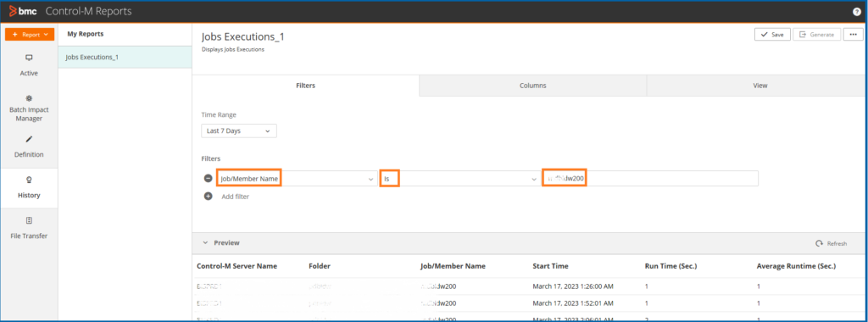Switch to the Filters tab
The height and width of the screenshot is (322, 868).
pyautogui.click(x=305, y=86)
